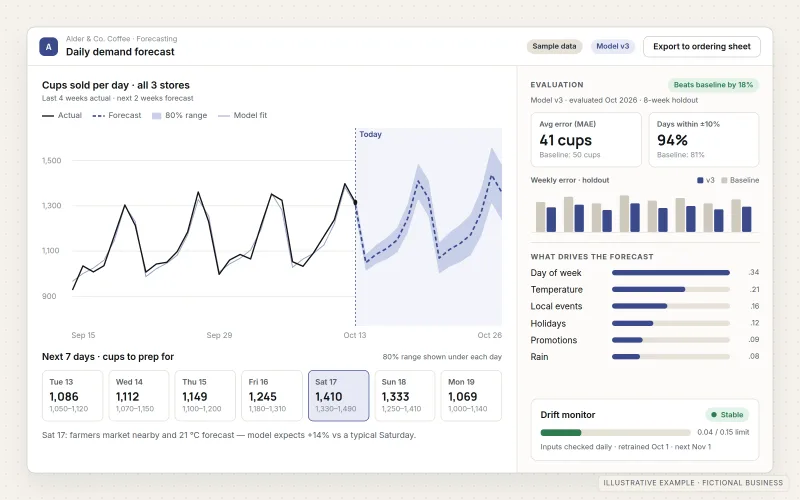Viewport: 800px width, 500px height.
Task: Click the Baseline legend swatch
Action: point(724,180)
